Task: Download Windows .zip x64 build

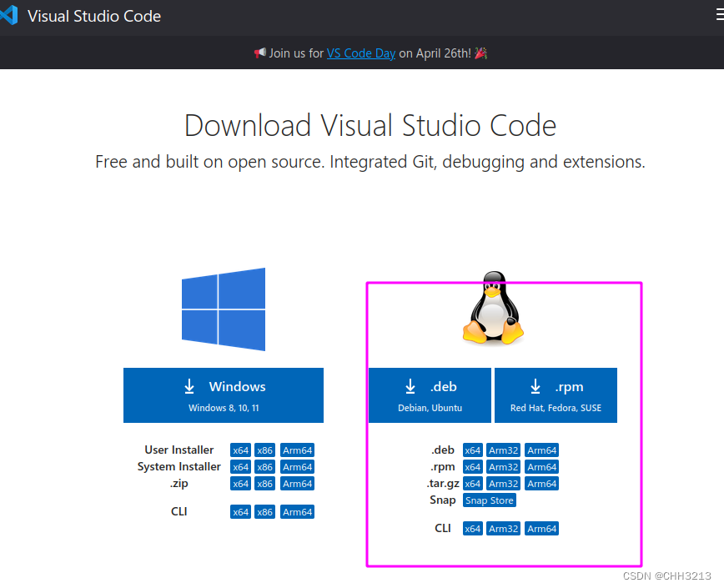Action: pos(240,483)
